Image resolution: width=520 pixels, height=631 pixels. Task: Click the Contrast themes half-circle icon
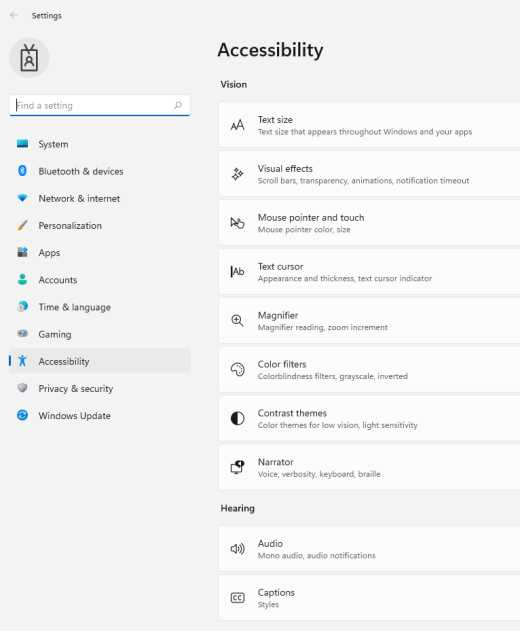pyautogui.click(x=237, y=418)
